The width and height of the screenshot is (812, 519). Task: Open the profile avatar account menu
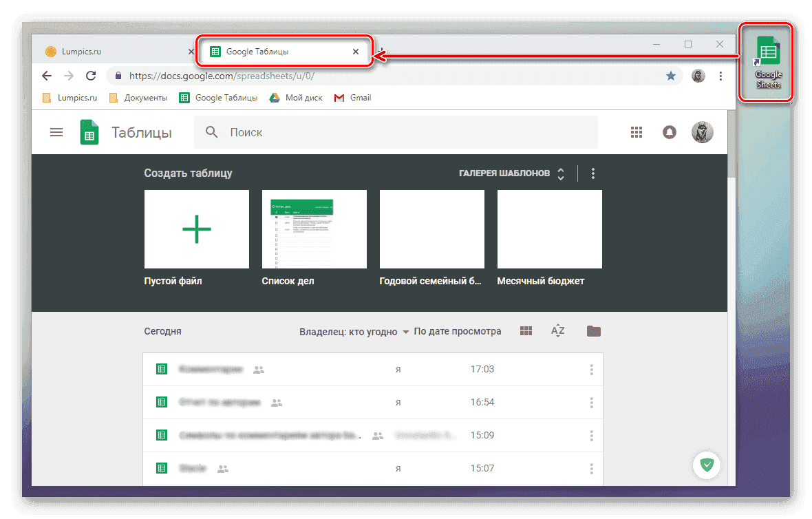[x=702, y=132]
